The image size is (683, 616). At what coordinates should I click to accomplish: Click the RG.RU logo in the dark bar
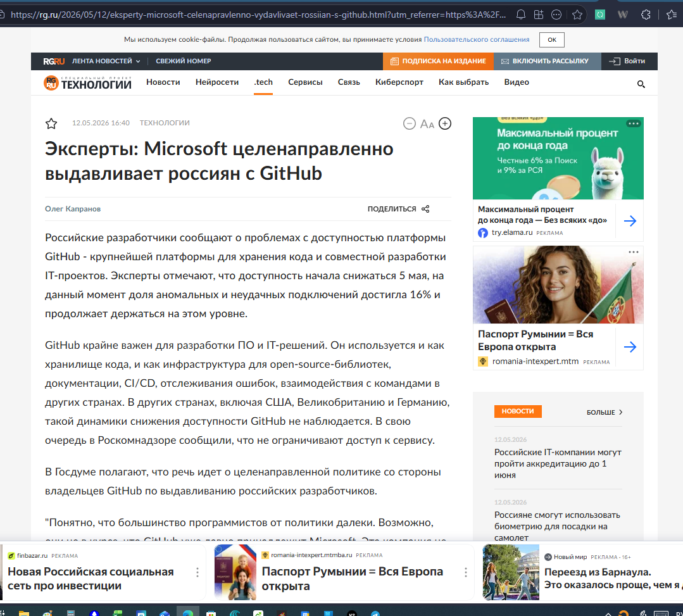(54, 61)
